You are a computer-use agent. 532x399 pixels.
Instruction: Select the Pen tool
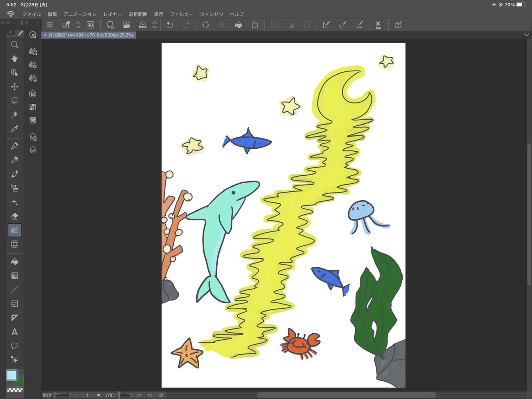pyautogui.click(x=15, y=146)
